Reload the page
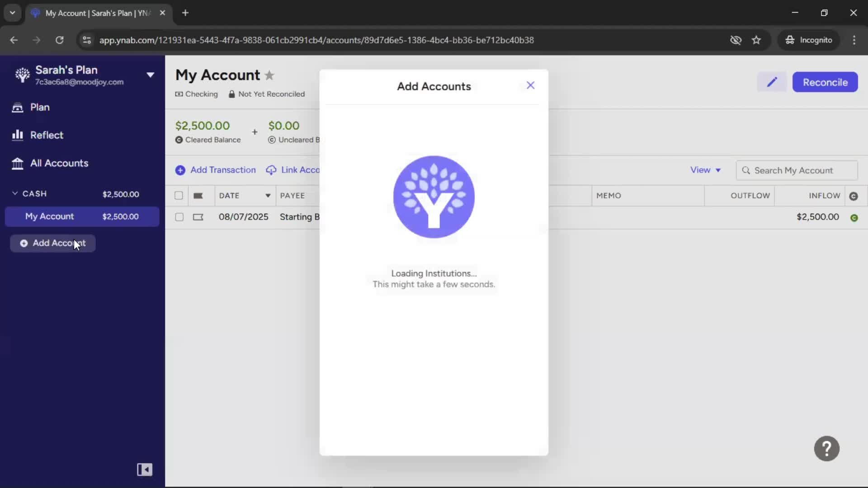The width and height of the screenshot is (868, 488). tap(60, 40)
